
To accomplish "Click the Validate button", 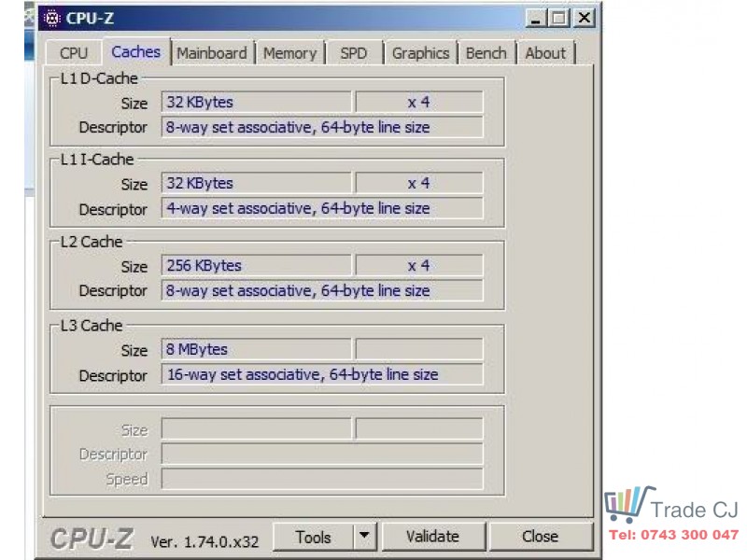I will [x=432, y=537].
